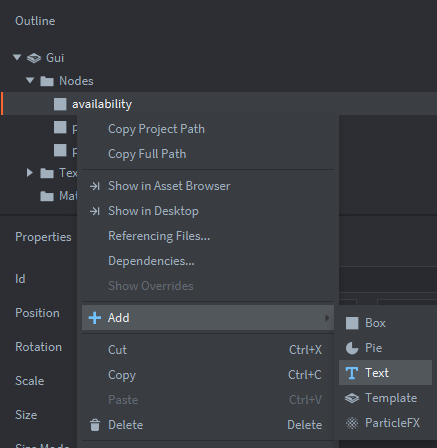Image resolution: width=437 pixels, height=448 pixels.
Task: Choose the Box node icon in Add submenu
Action: coord(352,323)
